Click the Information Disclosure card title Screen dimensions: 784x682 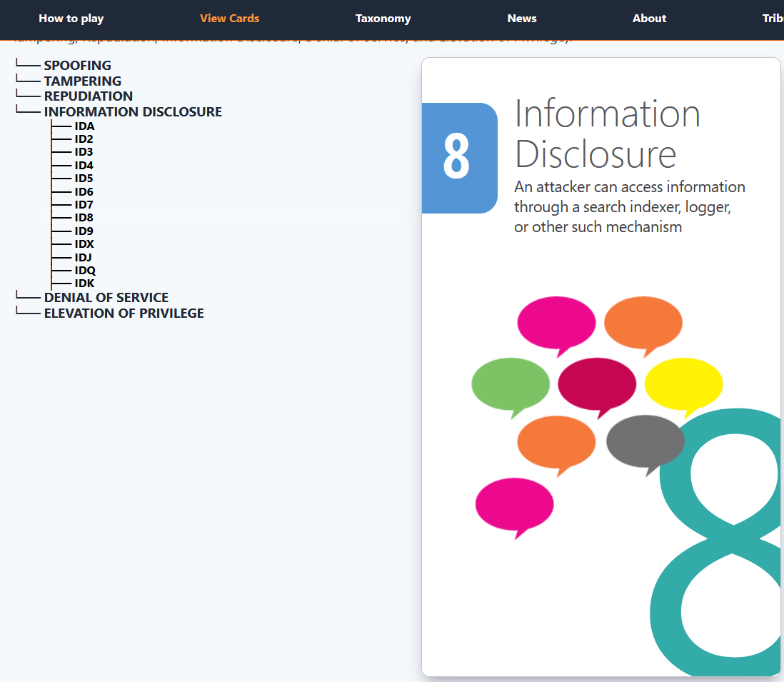[x=607, y=134]
